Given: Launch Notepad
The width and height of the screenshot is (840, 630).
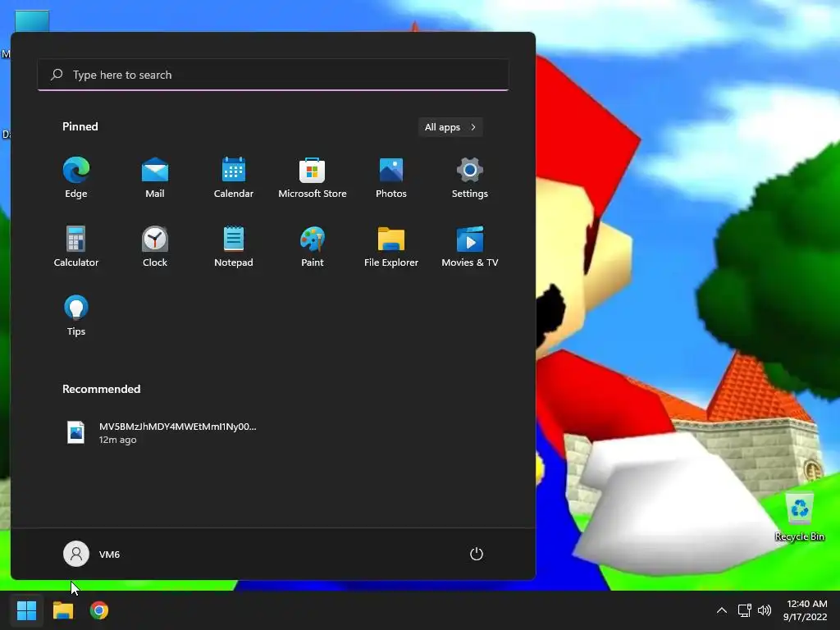Looking at the screenshot, I should point(234,246).
